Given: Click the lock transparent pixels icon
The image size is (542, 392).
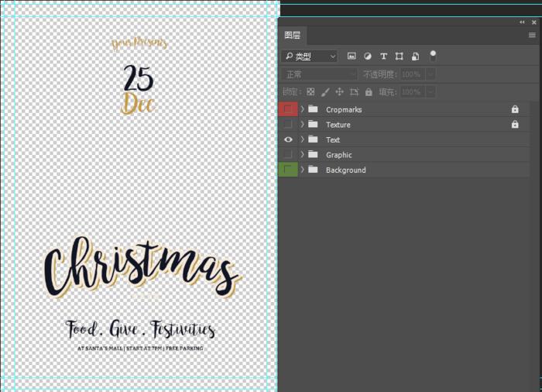Looking at the screenshot, I should point(310,92).
